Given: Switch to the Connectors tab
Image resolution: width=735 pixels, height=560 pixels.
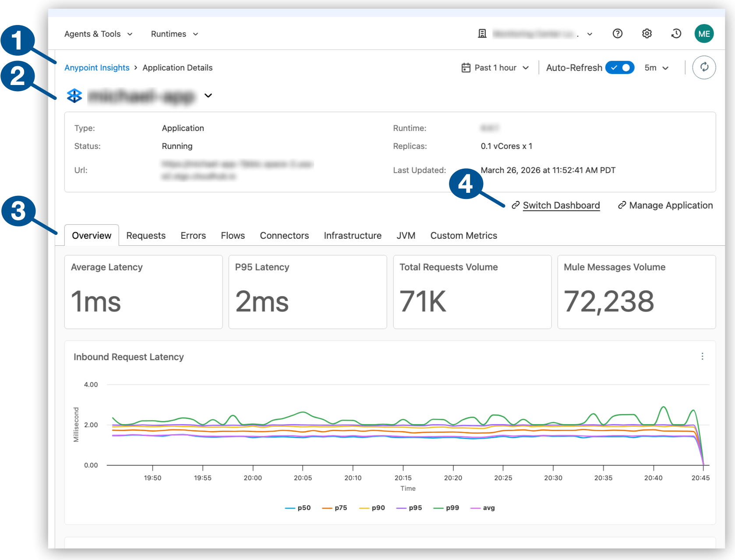Looking at the screenshot, I should [x=284, y=235].
